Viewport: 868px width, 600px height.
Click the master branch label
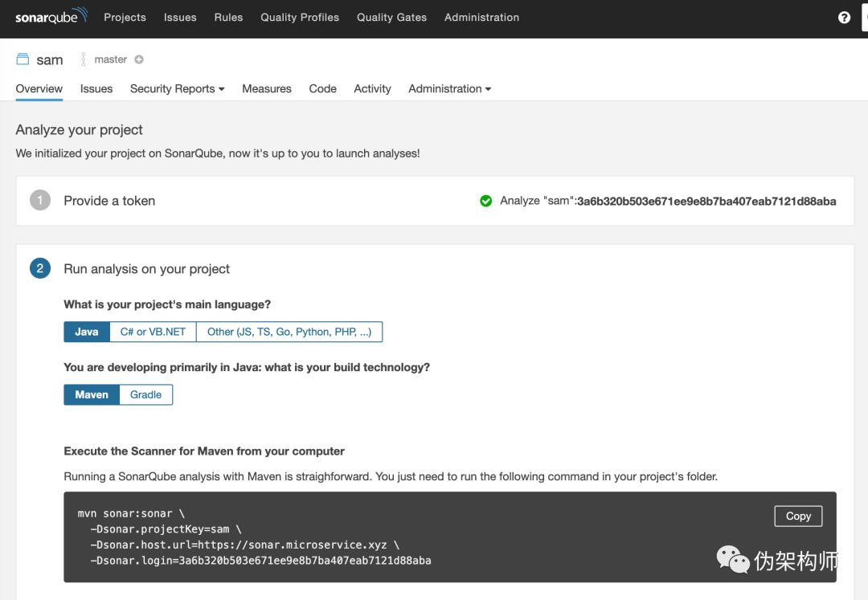110,59
